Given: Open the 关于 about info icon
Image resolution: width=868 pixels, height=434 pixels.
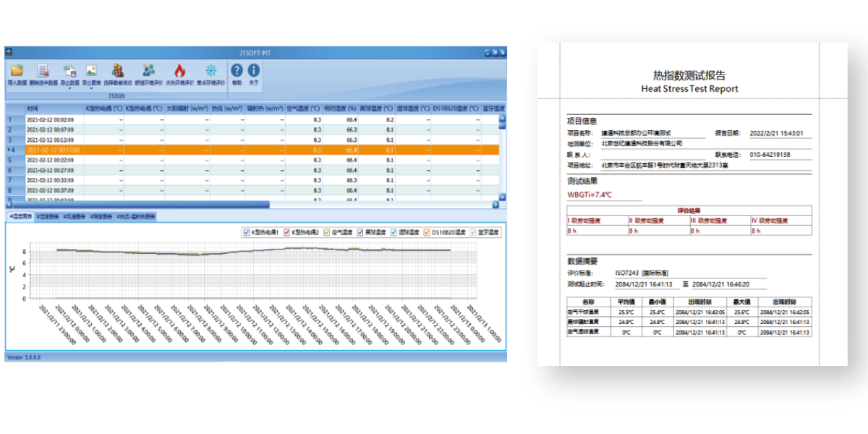Looking at the screenshot, I should pos(254,71).
